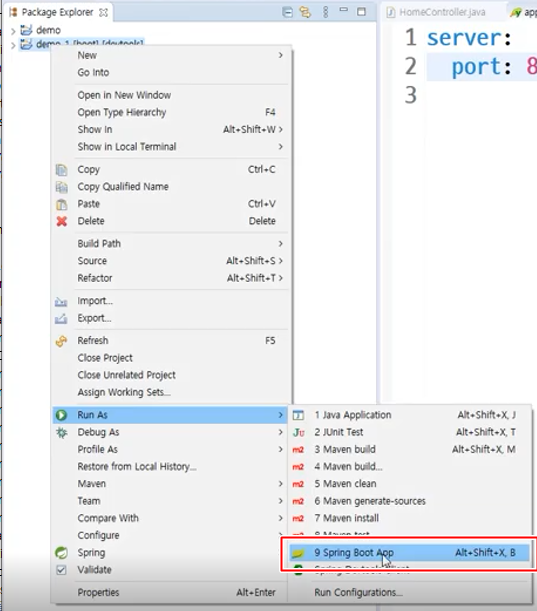This screenshot has height=611, width=537.
Task: Open the New submenu arrow
Action: [x=281, y=55]
